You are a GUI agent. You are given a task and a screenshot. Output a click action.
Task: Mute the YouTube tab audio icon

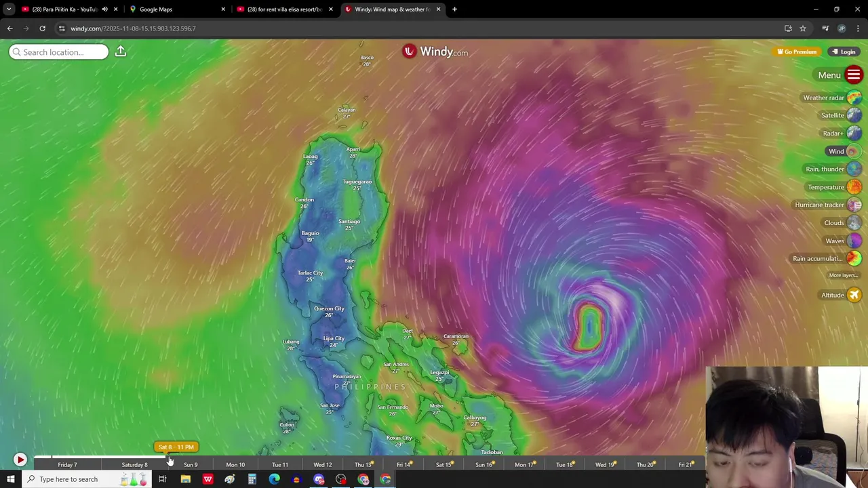(104, 9)
